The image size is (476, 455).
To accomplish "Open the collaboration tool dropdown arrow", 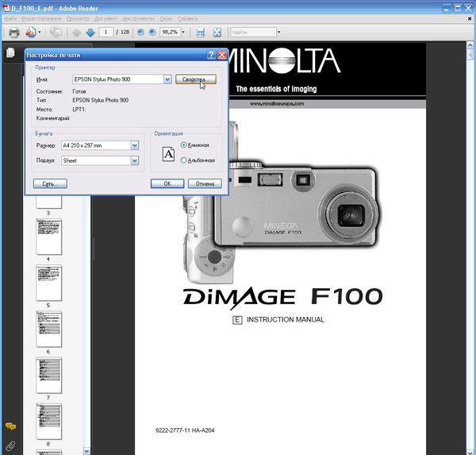I will (40, 32).
